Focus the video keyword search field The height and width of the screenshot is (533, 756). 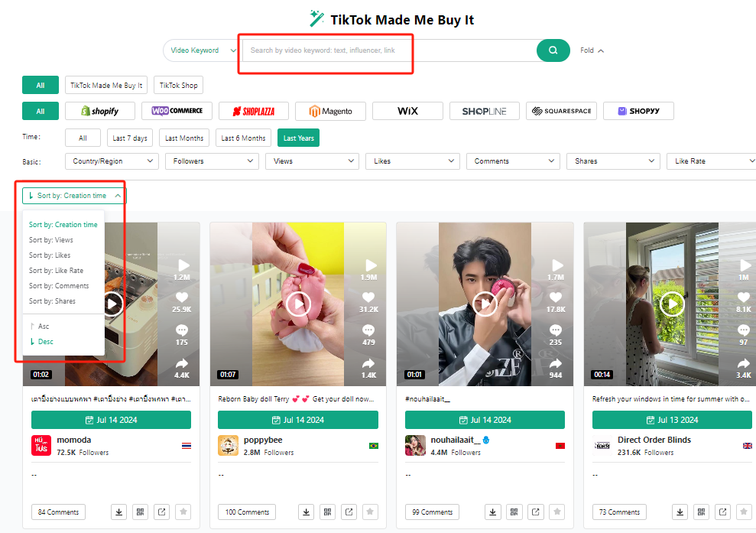388,50
